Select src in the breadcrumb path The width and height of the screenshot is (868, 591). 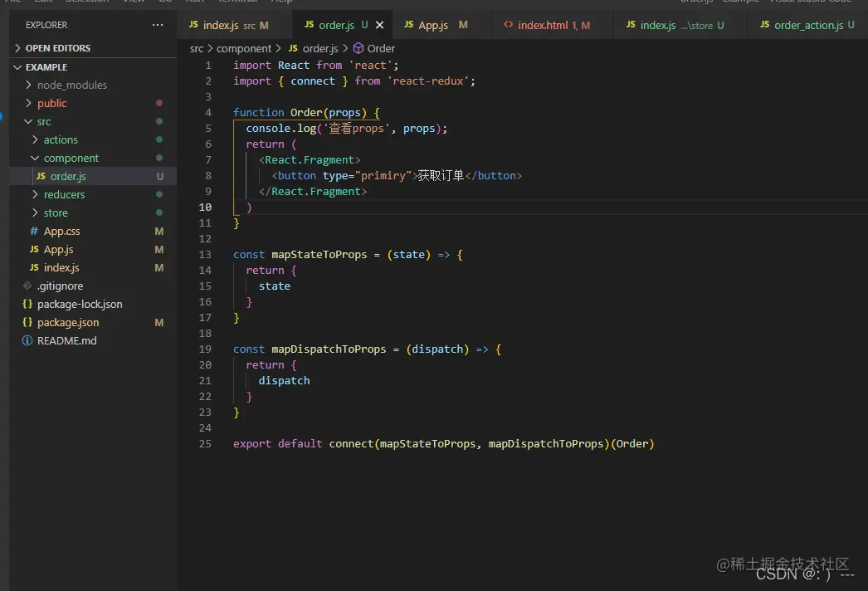[197, 49]
